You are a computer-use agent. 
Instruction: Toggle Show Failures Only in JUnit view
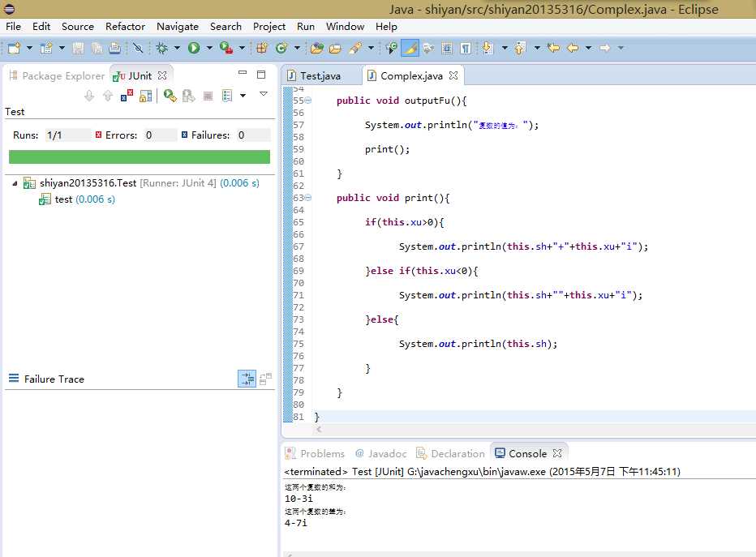(x=127, y=96)
